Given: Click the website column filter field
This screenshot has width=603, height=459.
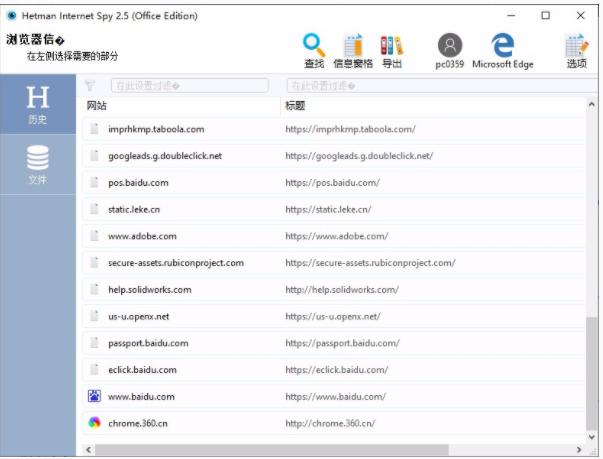Looking at the screenshot, I should [x=189, y=86].
